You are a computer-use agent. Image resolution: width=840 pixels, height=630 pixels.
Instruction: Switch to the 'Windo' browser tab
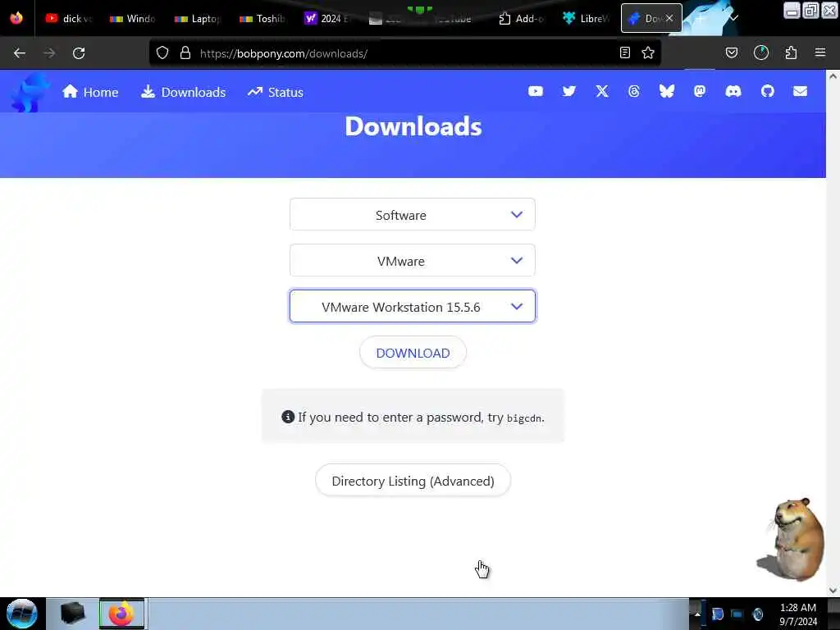click(132, 18)
